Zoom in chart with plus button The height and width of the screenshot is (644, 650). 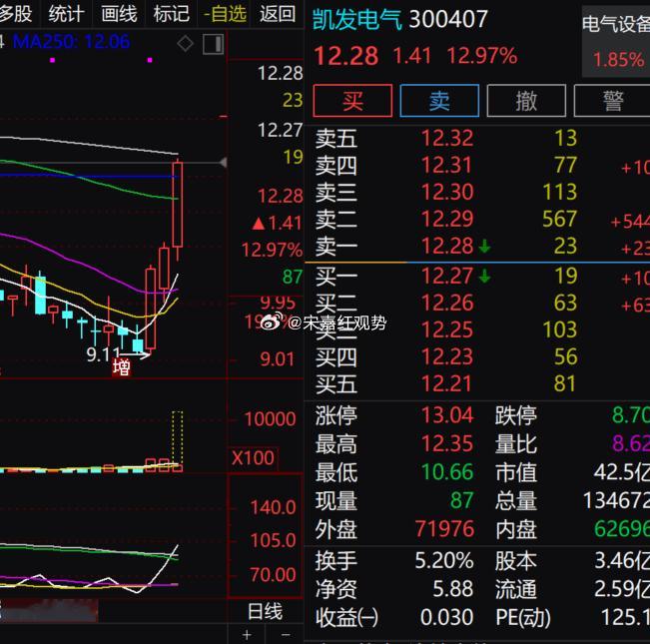247,634
